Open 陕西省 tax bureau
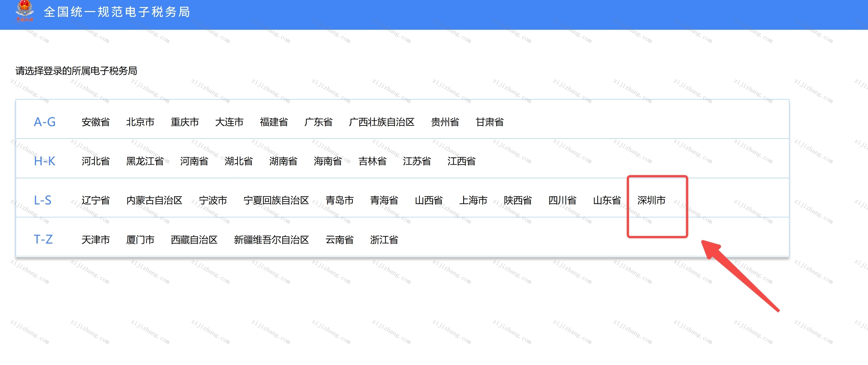 (518, 200)
